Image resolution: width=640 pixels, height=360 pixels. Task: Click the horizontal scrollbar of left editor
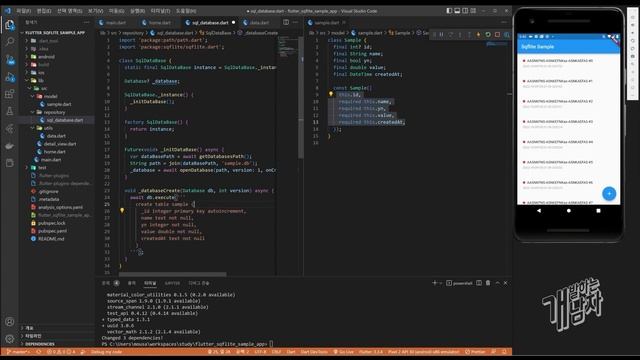click(172, 274)
